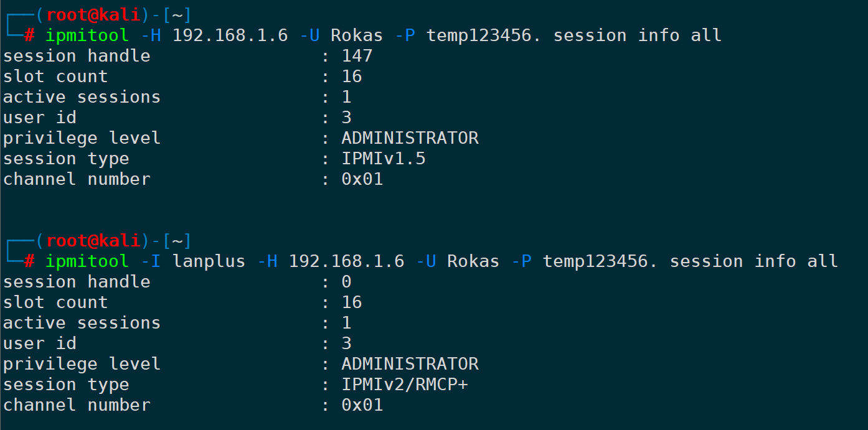Click ADMINISTRATOR in the second output block
Viewport: 868px width, 430px height.
click(x=410, y=364)
